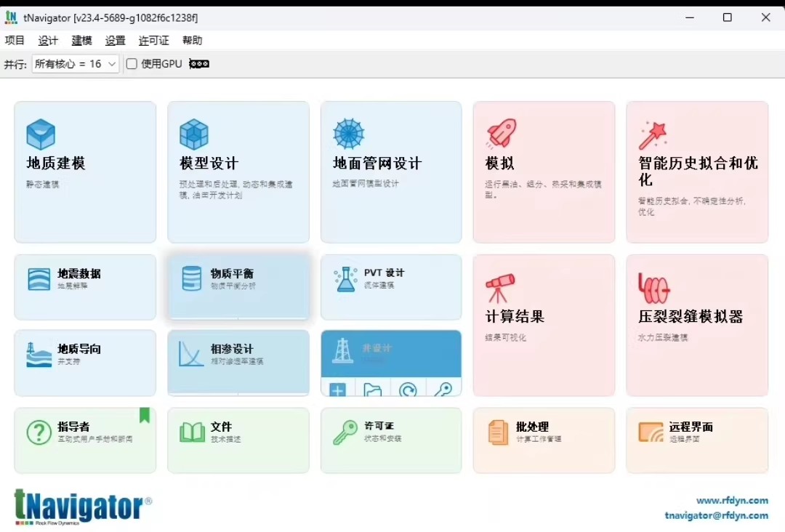Open 计算结果 telescope icon tile
785x532 pixels.
[x=544, y=326]
